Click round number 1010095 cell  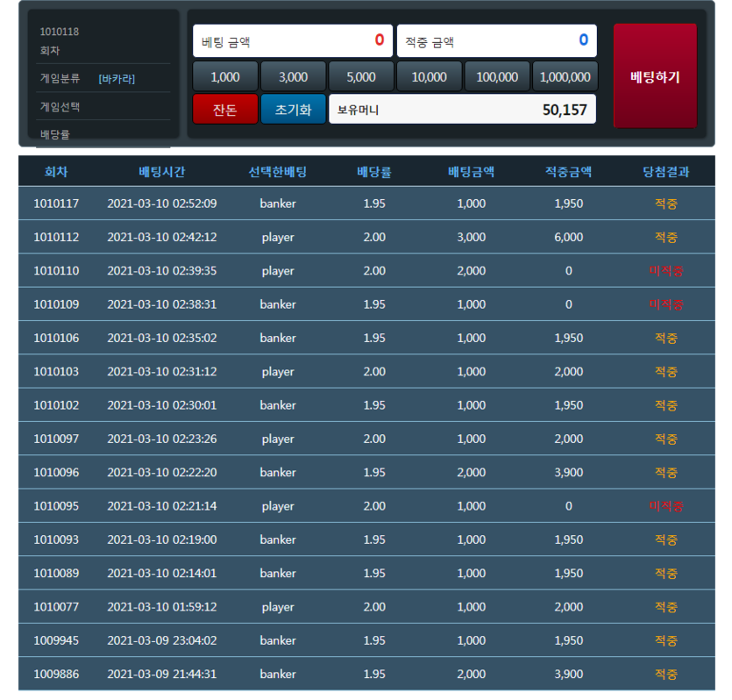point(56,506)
